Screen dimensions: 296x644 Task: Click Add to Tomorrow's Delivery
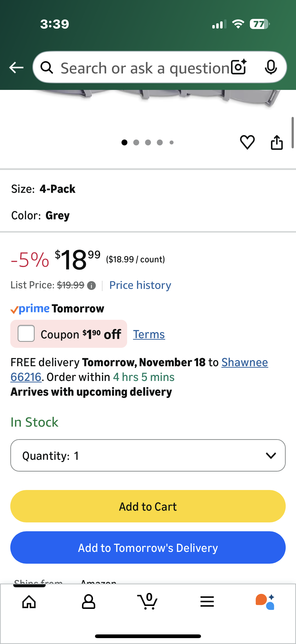pyautogui.click(x=148, y=547)
